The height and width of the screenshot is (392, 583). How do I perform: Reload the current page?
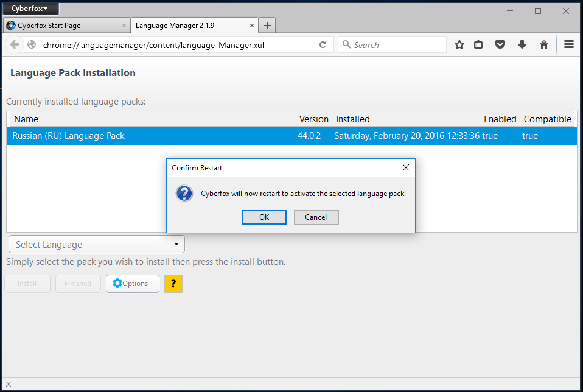click(323, 45)
